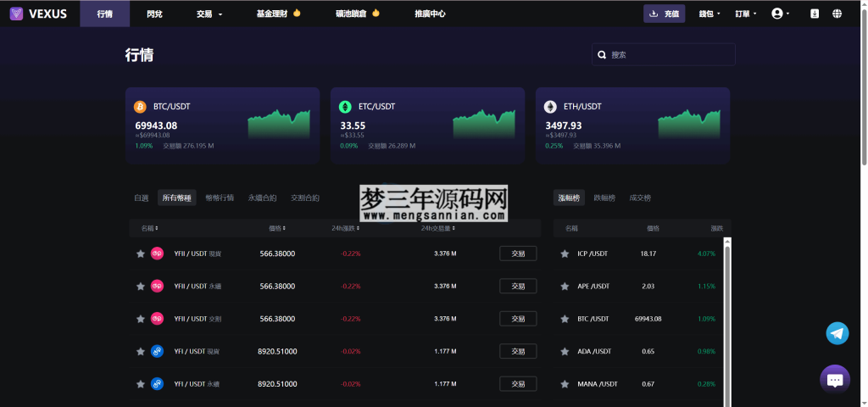
Task: Open the live chat bubble
Action: point(835,380)
